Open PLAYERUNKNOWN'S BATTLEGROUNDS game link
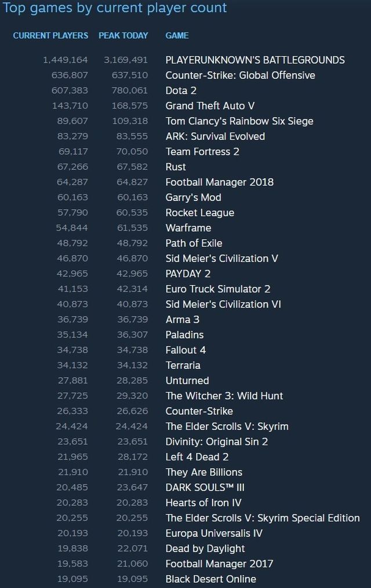Screen dimensions: 371x588 (x=255, y=60)
